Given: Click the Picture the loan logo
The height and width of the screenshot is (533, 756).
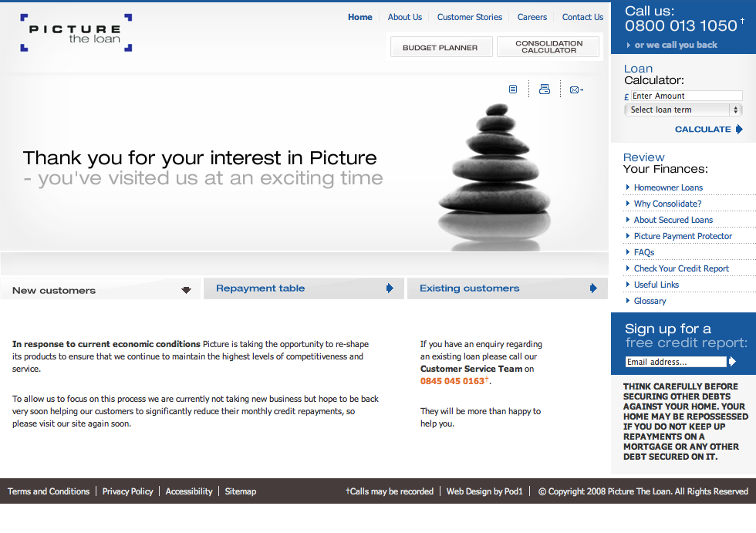Looking at the screenshot, I should point(76,32).
